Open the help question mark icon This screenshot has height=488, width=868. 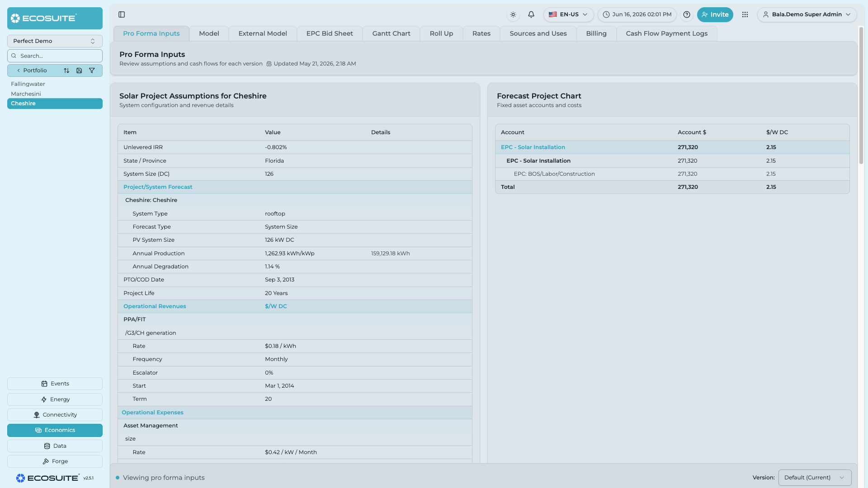687,14
